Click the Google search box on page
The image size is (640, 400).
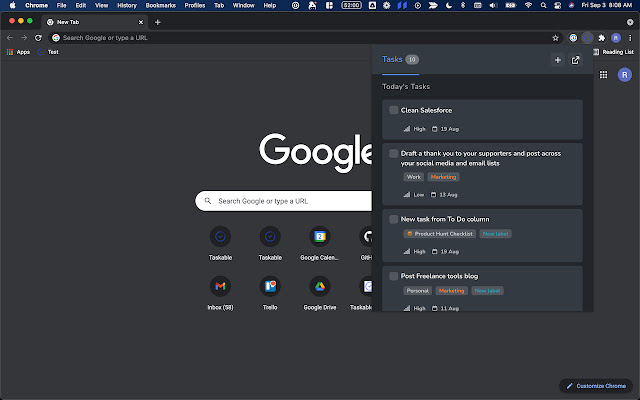[284, 201]
